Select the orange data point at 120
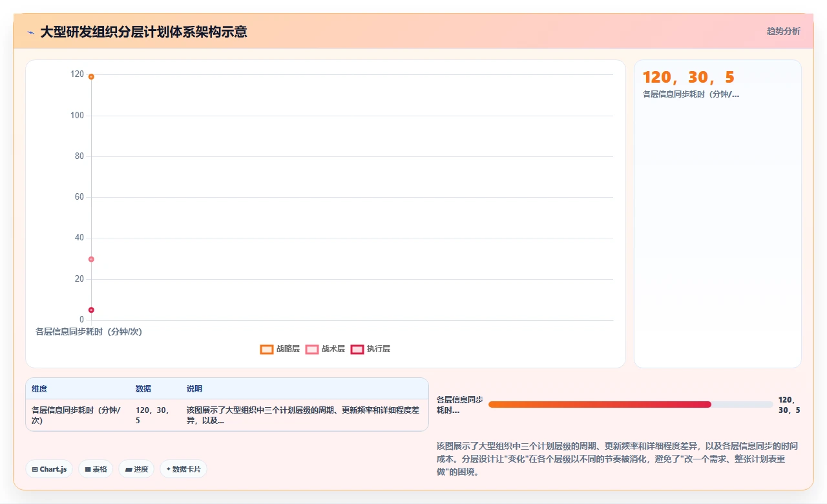This screenshot has width=827, height=504. 91,77
